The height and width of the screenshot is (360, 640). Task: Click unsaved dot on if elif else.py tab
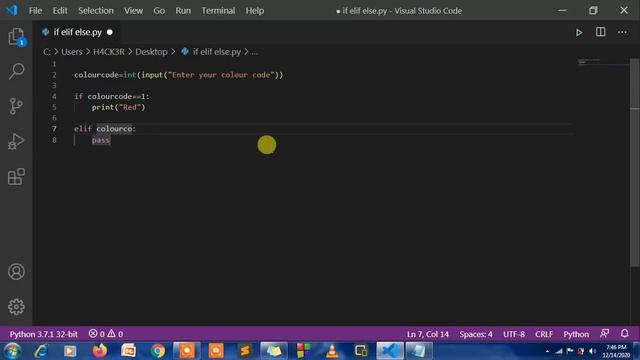(110, 32)
